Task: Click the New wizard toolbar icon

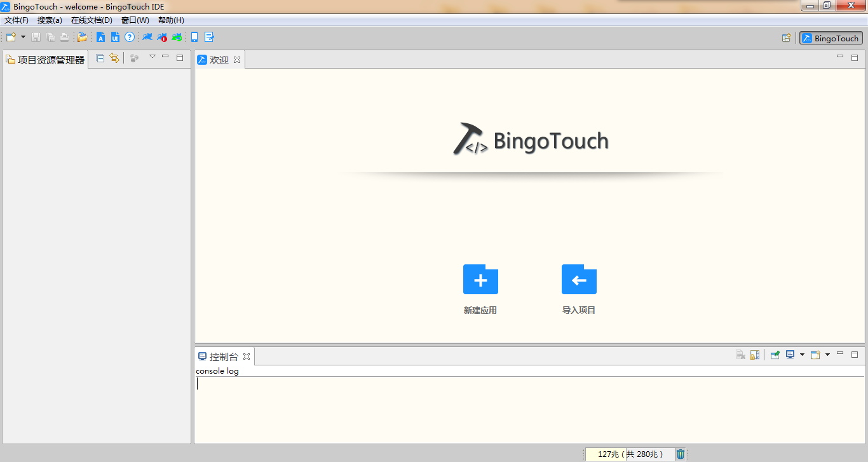Action: (11, 37)
